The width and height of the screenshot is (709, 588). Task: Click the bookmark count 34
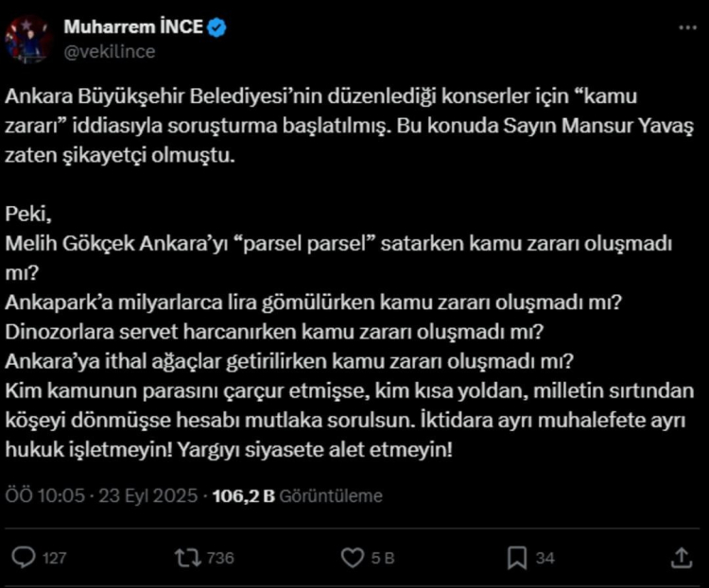point(545,559)
